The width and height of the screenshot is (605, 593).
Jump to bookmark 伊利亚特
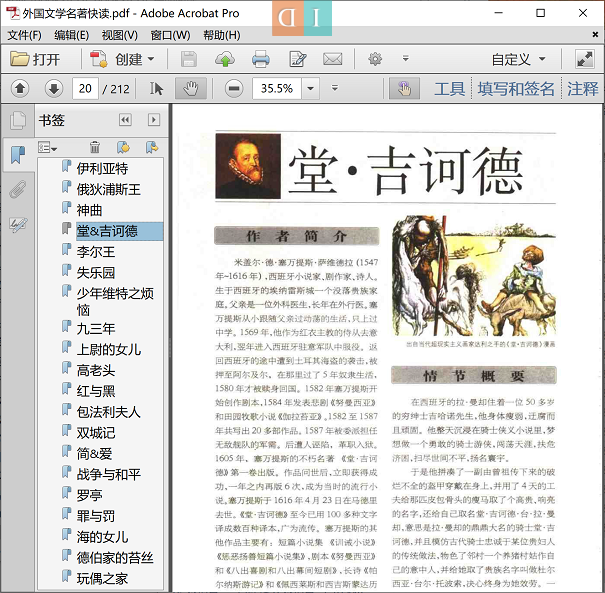(102, 169)
